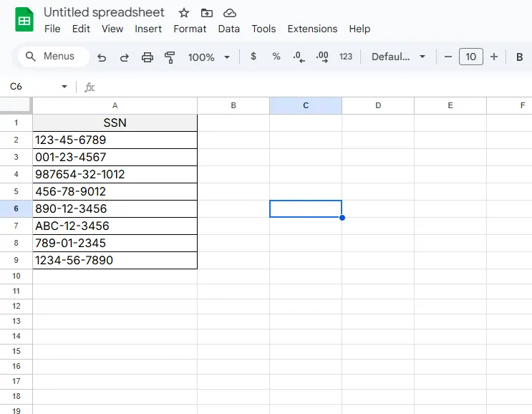The image size is (532, 414).
Task: Activate the paint format roller
Action: point(170,57)
